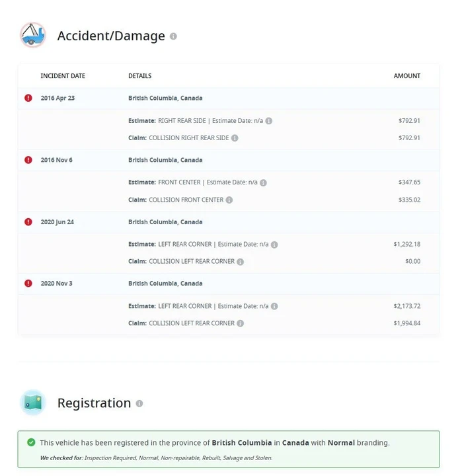
Task: Click info icon beside RIGHT REAR SIDE estimate
Action: [269, 121]
